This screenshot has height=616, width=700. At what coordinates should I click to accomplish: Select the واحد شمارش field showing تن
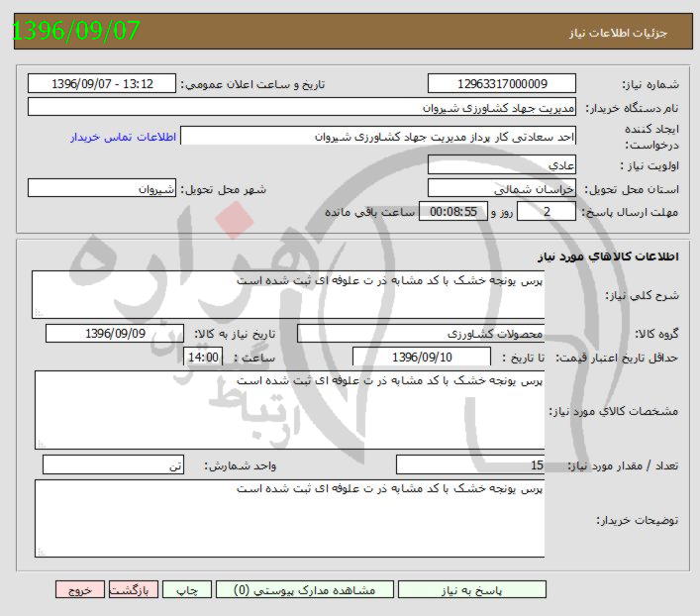(x=113, y=465)
